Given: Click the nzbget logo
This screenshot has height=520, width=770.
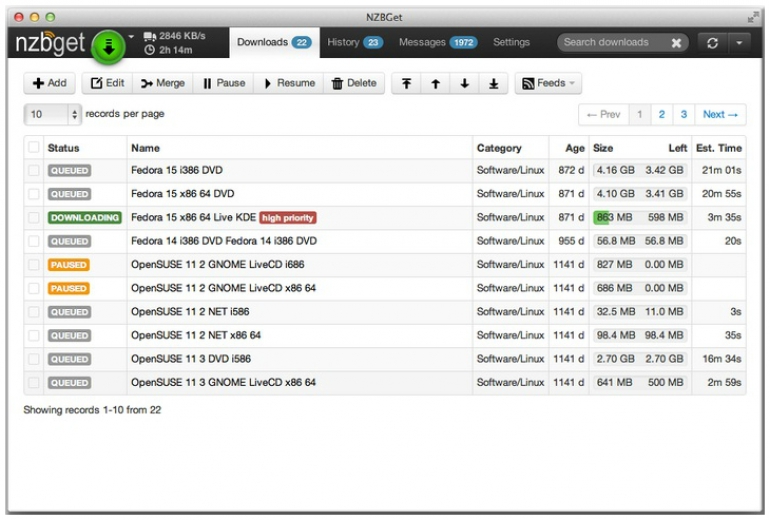Looking at the screenshot, I should pyautogui.click(x=50, y=44).
